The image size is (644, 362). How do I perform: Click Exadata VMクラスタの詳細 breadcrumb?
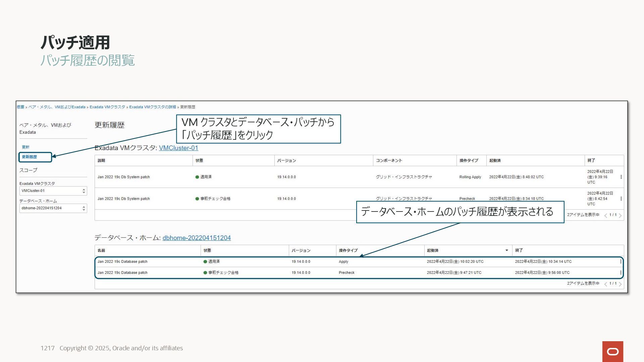(x=152, y=107)
